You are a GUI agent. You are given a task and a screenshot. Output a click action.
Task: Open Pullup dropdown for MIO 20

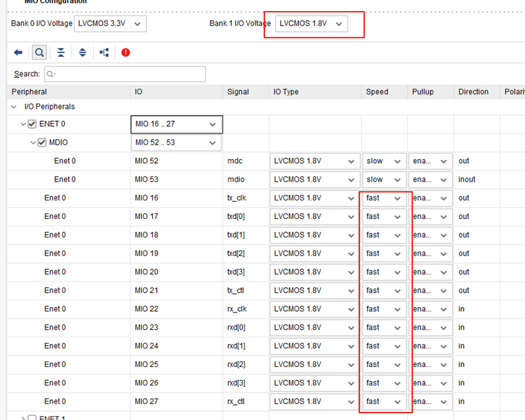tap(430, 272)
